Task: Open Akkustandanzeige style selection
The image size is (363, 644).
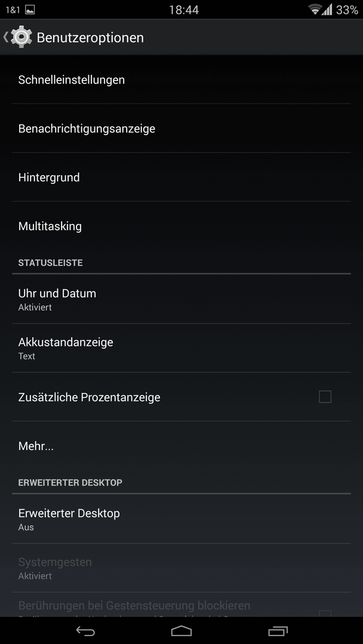Action: (181, 348)
